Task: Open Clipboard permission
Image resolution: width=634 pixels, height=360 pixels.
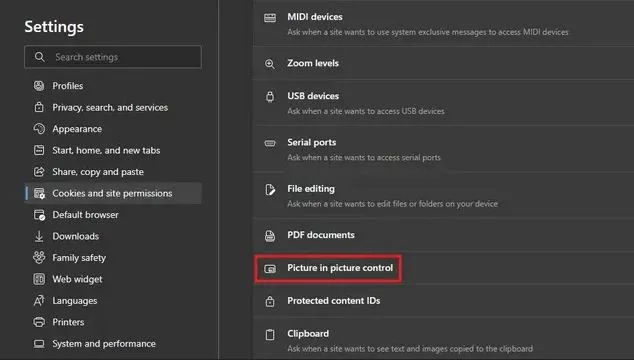Action: (x=308, y=333)
